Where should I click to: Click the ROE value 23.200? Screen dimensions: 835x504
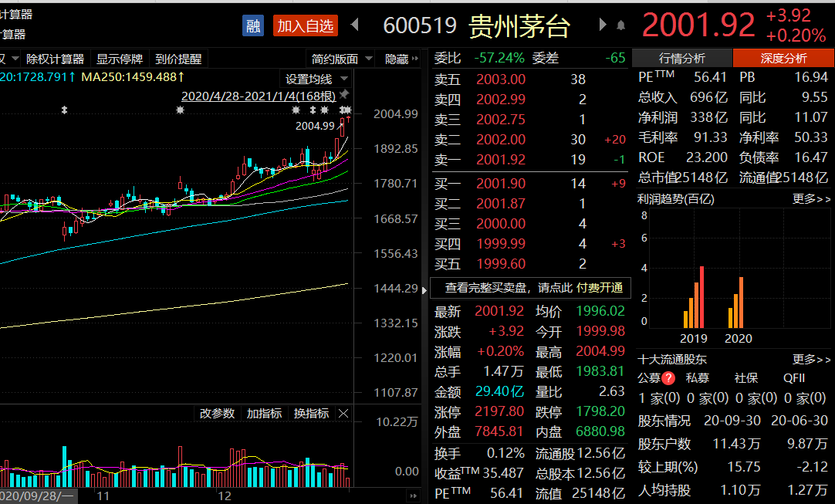pos(707,157)
